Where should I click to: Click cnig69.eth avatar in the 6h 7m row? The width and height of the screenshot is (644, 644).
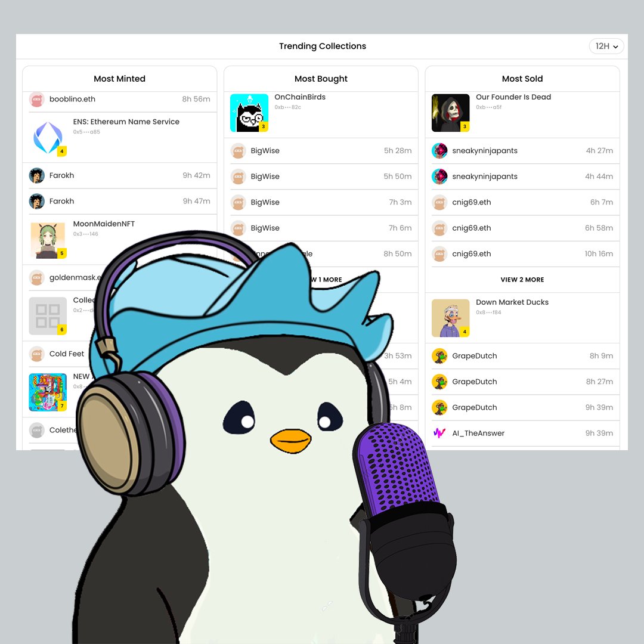point(439,203)
